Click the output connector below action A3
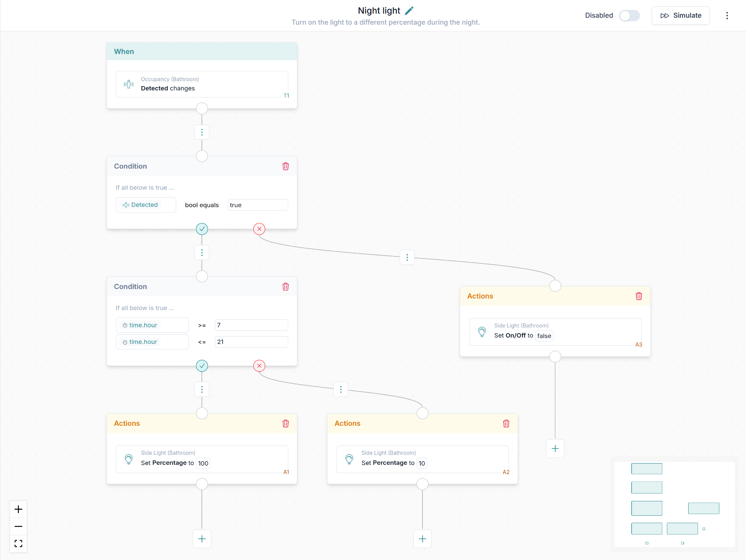Viewport: 746px width, 560px height. [555, 357]
